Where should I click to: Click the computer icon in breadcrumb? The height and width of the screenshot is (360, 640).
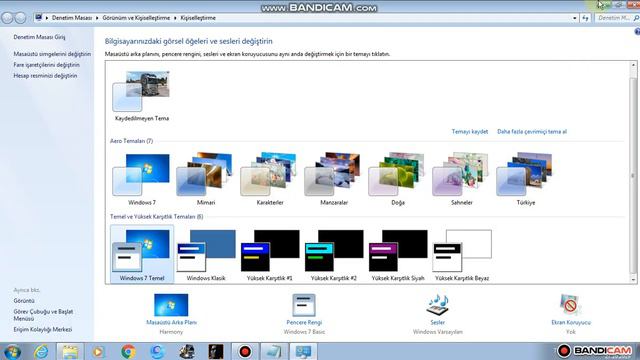[x=39, y=18]
